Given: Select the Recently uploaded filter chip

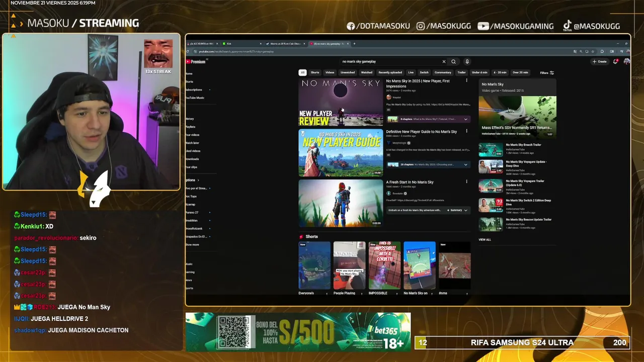Looking at the screenshot, I should tap(390, 72).
